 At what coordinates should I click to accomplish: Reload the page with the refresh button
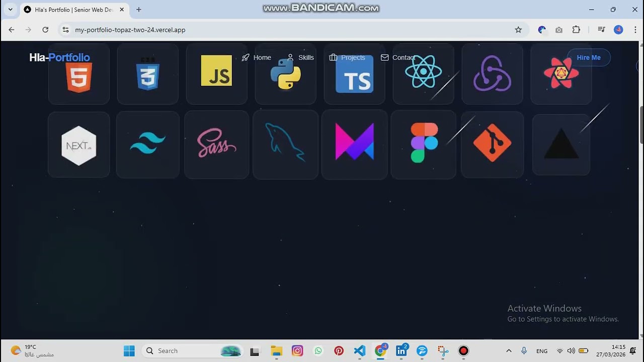45,30
